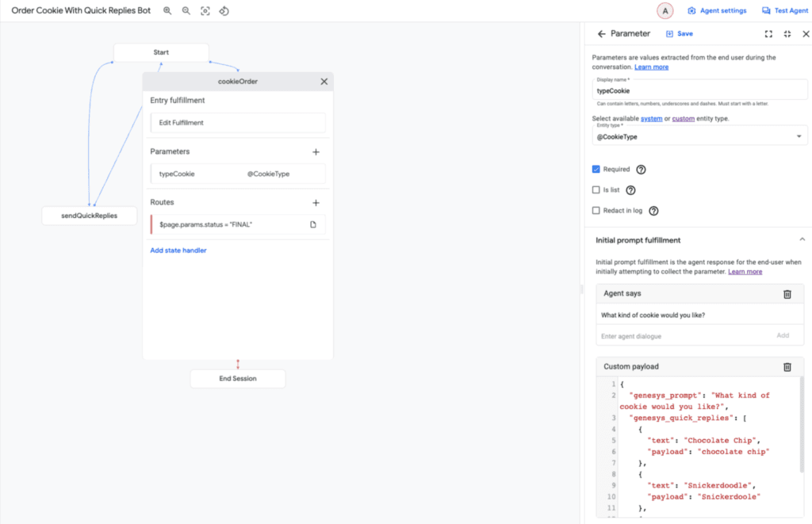The width and height of the screenshot is (812, 524).
Task: Open the Test Agent panel
Action: pos(784,10)
